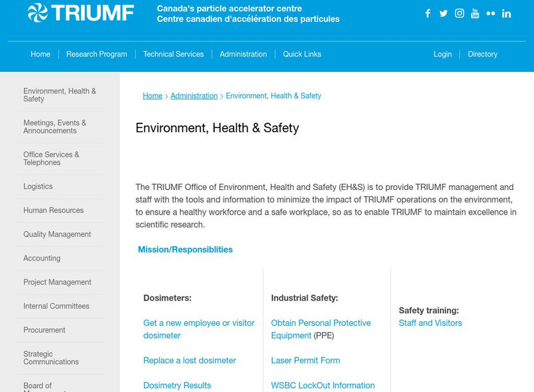Viewport: 534px width, 392px height.
Task: Visit TRIUMF's Twitter profile
Action: (443, 13)
